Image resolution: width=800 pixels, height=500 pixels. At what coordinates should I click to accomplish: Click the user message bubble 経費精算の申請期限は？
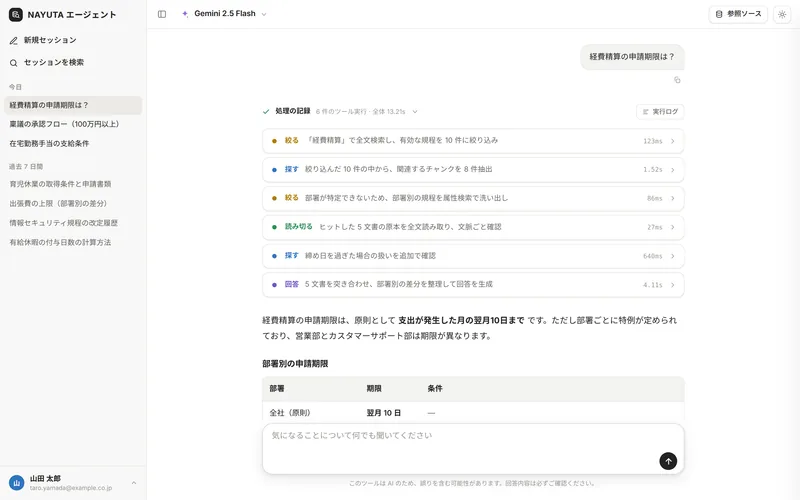click(x=632, y=57)
